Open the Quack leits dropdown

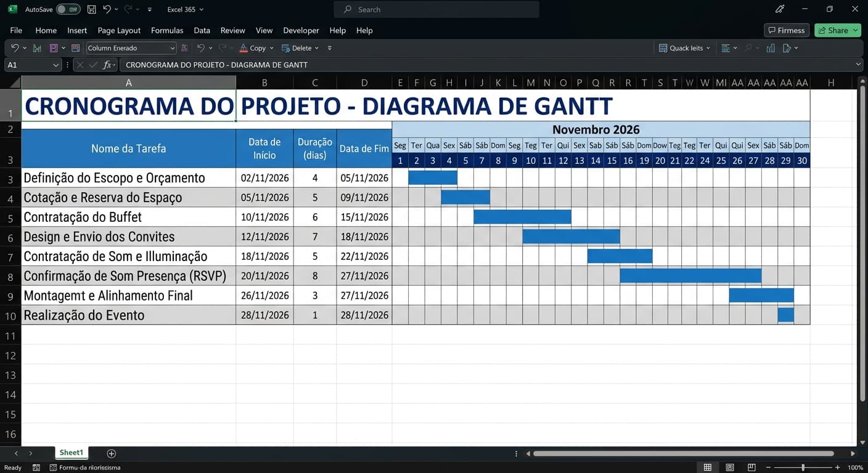tap(684, 48)
